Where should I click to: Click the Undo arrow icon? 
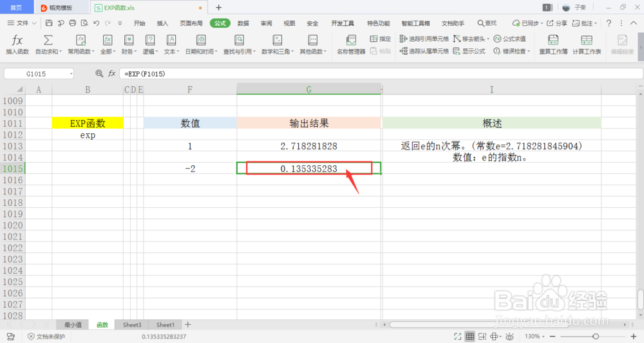tap(96, 23)
